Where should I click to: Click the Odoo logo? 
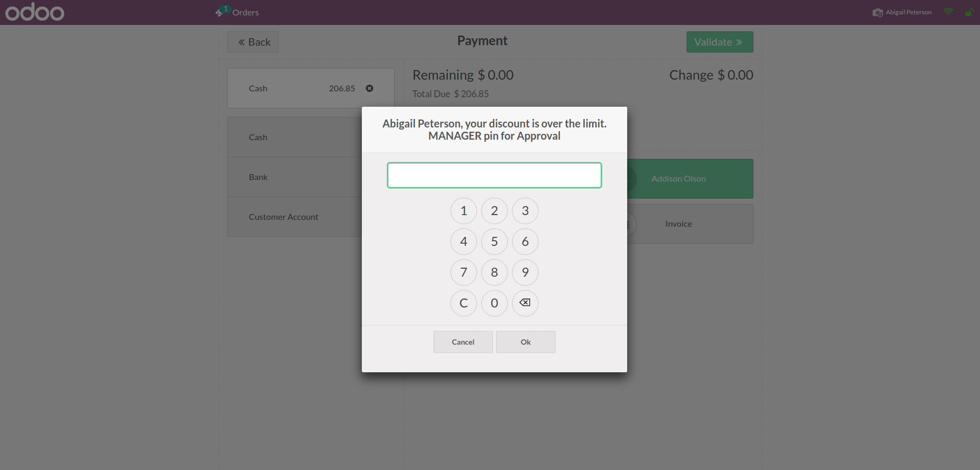pyautogui.click(x=34, y=12)
